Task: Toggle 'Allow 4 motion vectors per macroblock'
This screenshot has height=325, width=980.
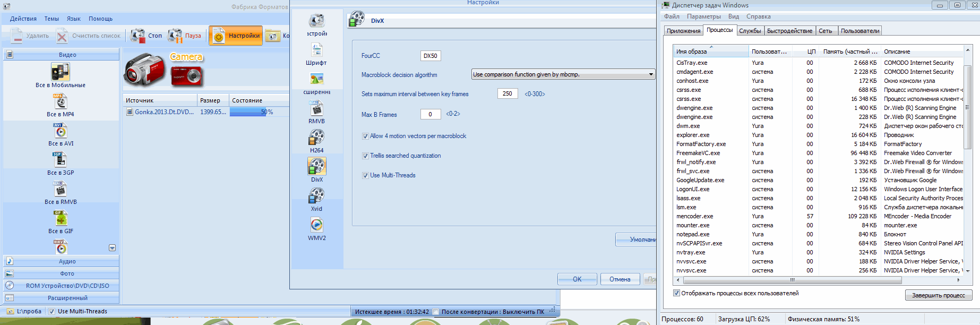Action: (x=365, y=136)
